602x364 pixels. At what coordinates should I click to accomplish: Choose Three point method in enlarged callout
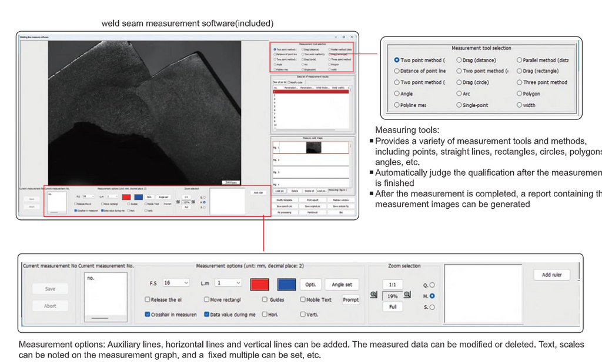point(519,82)
